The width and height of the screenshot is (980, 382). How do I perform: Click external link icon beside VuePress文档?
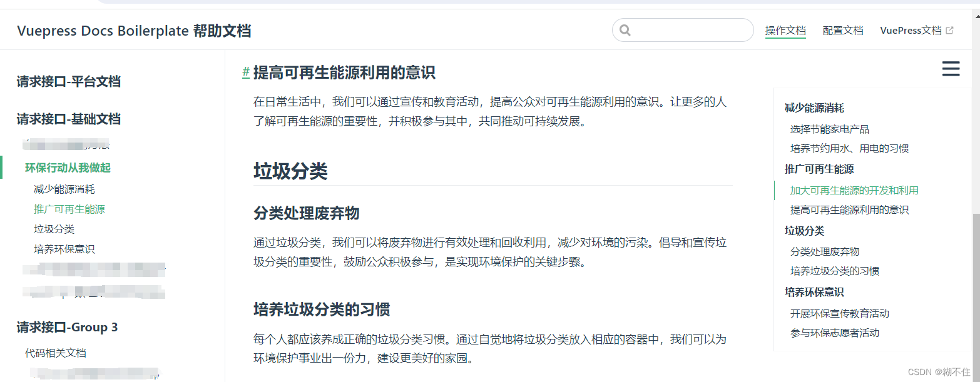coord(949,30)
